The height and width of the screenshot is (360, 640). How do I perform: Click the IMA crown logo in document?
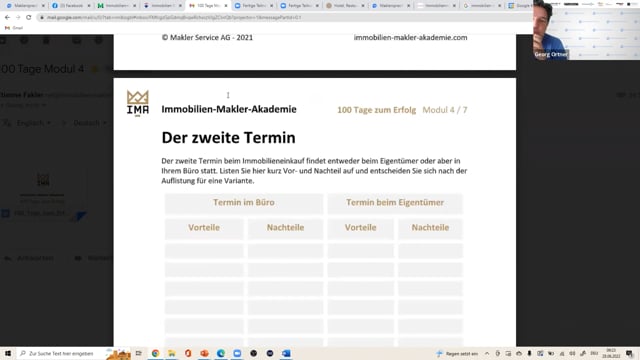pos(138,103)
